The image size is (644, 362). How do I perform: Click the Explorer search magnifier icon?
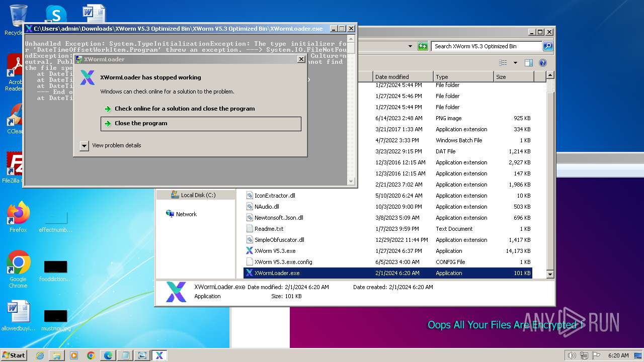point(547,46)
